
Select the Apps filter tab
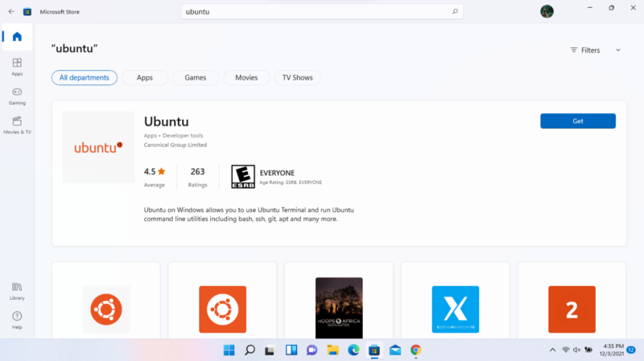click(x=145, y=77)
